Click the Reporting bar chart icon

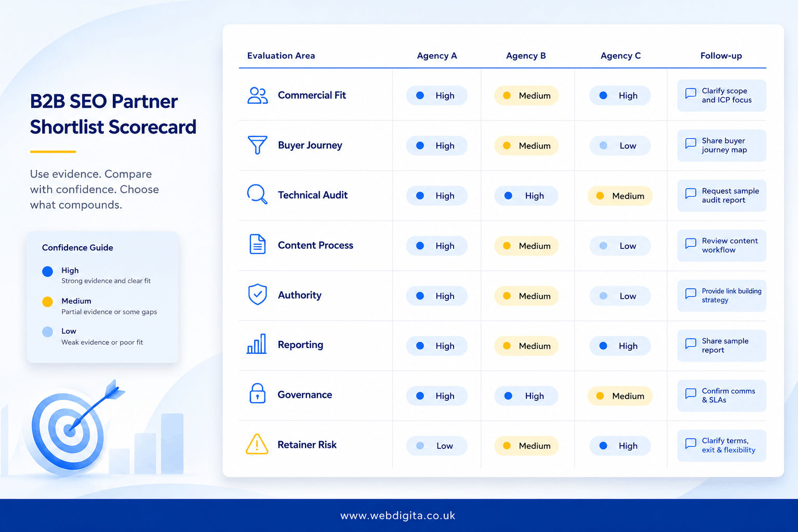coord(257,344)
